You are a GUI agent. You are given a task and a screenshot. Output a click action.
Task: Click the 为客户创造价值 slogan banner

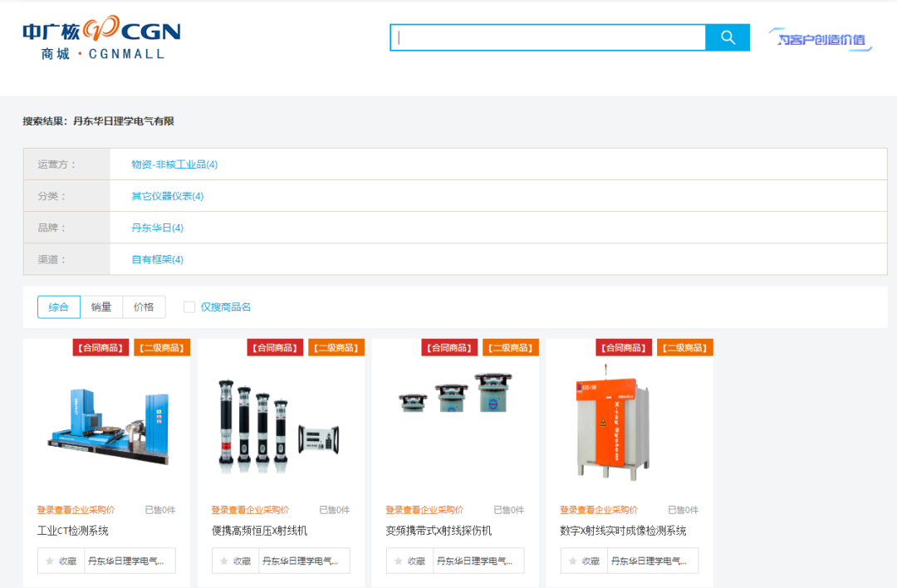(x=821, y=39)
